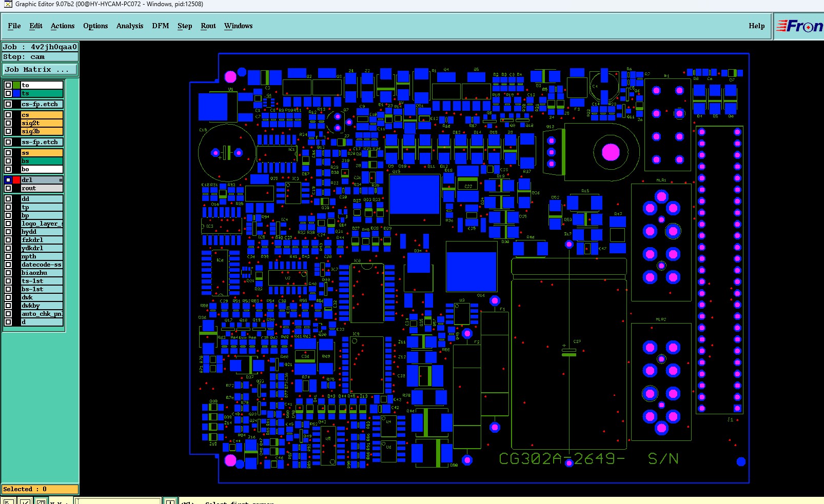Toggle display checkbox for ss-fp.etch layer

coord(8,142)
